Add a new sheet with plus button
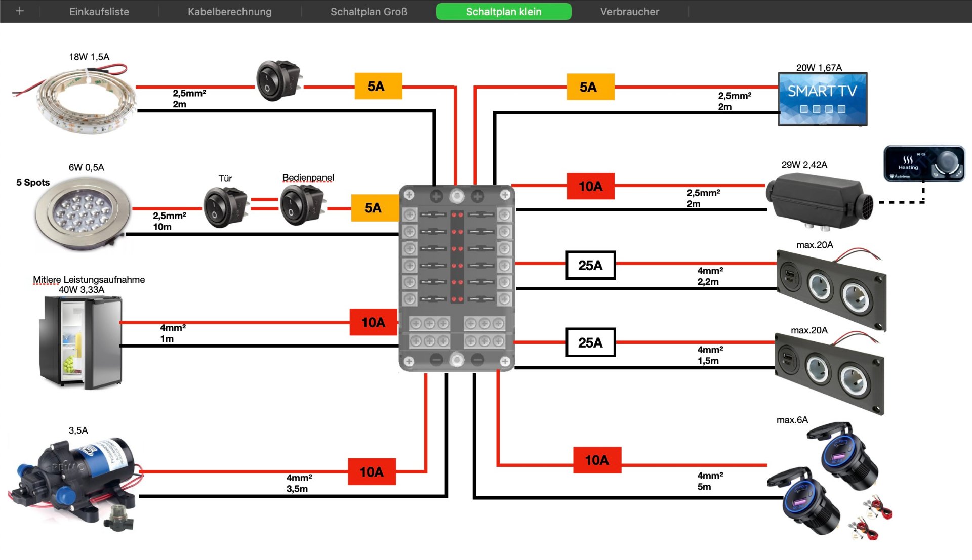 tap(20, 11)
